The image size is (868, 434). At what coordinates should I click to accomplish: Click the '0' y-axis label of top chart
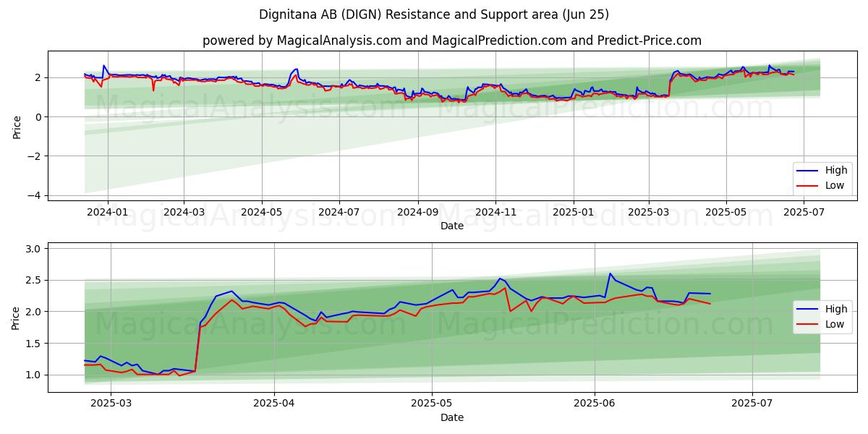40,117
